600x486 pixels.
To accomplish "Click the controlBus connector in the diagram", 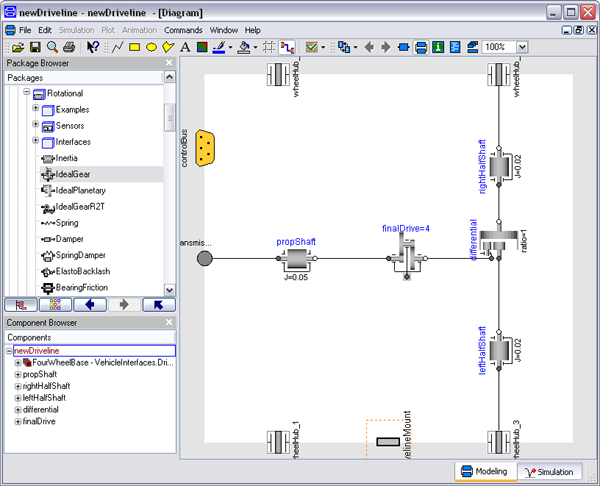I will [206, 149].
